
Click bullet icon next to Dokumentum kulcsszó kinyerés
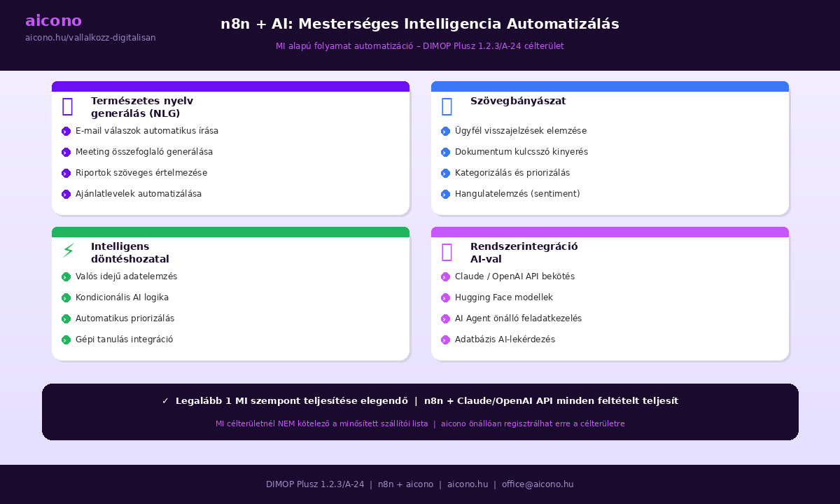[445, 152]
